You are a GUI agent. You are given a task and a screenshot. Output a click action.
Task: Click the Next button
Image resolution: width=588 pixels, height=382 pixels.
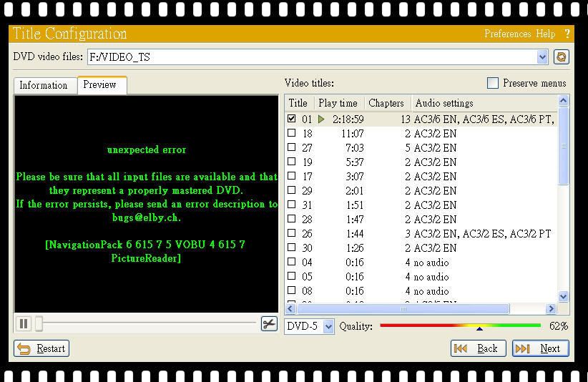(x=541, y=348)
